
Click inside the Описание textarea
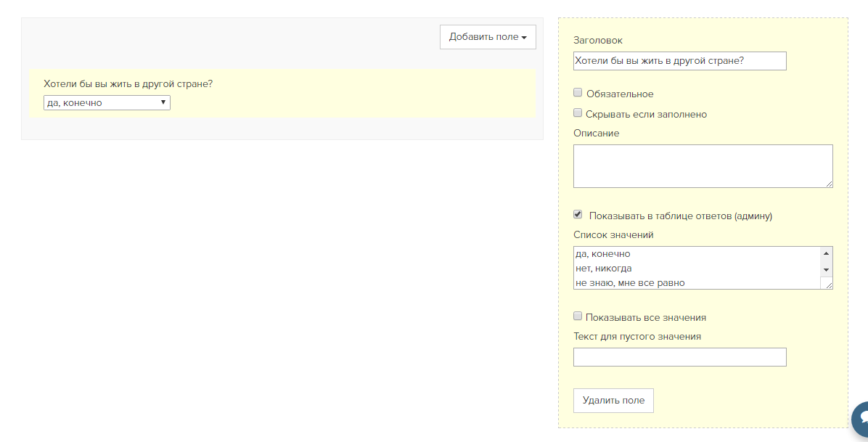pyautogui.click(x=703, y=166)
